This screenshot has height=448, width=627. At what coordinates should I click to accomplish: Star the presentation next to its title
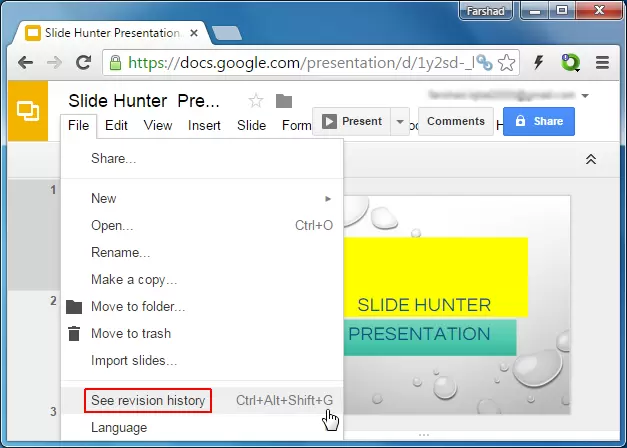click(256, 100)
